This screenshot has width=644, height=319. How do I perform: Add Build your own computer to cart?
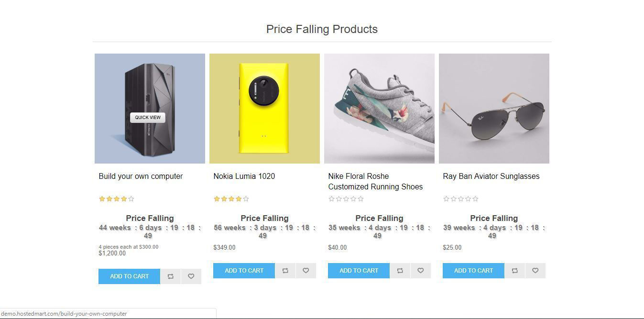[x=129, y=276]
